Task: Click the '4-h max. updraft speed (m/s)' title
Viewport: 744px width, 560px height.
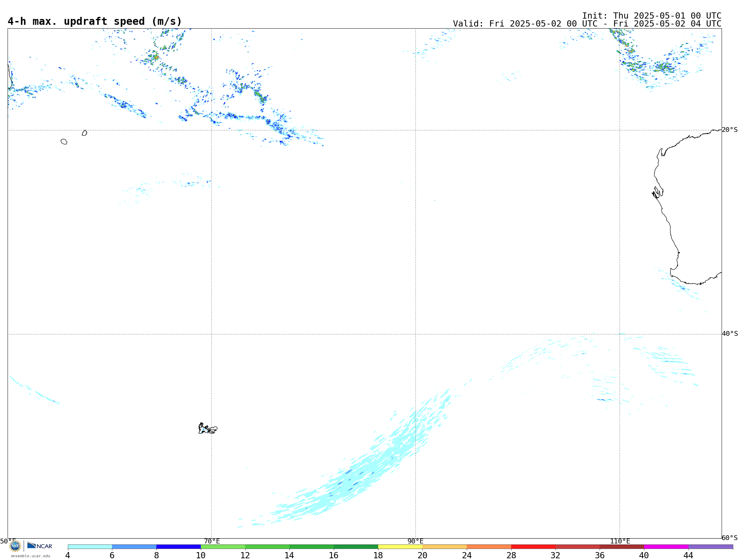Action: pos(95,21)
